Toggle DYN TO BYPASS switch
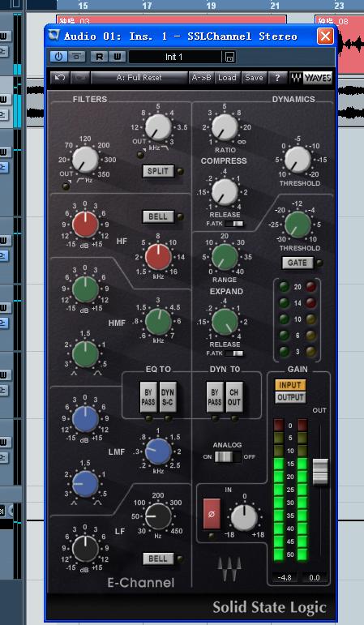The image size is (364, 625). point(215,397)
